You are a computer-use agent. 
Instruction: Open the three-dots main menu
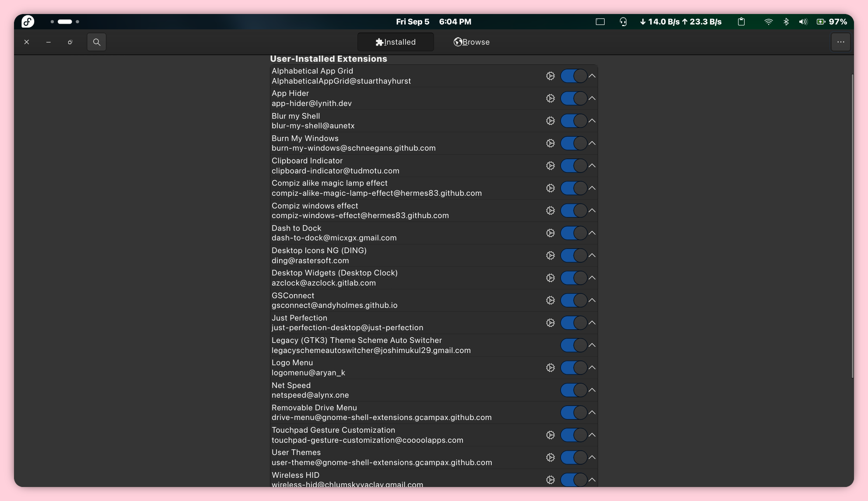click(840, 42)
